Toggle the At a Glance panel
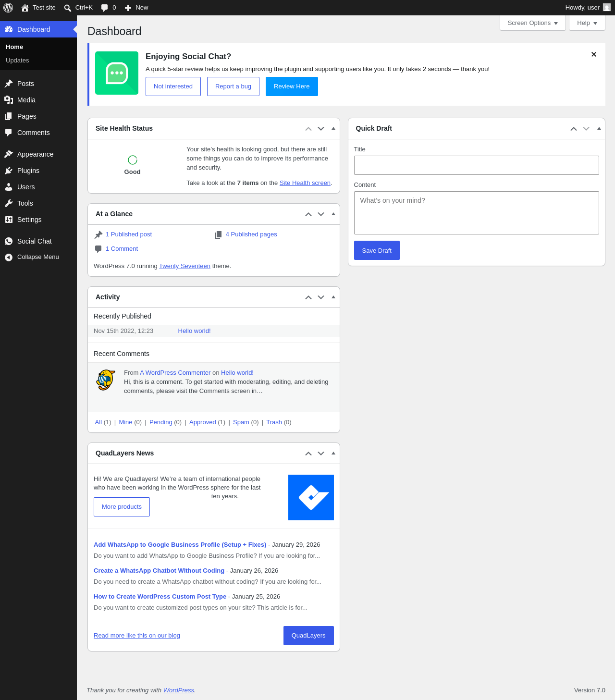 click(x=333, y=214)
